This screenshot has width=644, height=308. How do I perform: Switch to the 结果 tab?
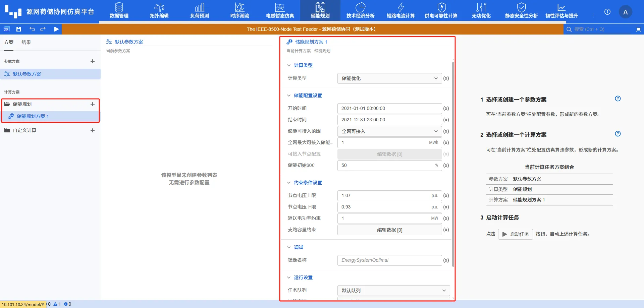point(26,42)
